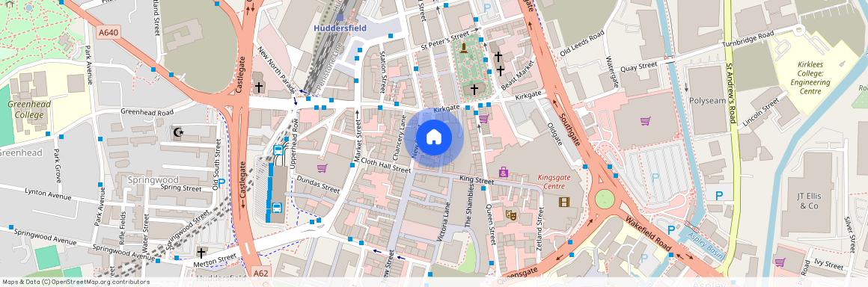The height and width of the screenshot is (287, 868).
Task: Click the King Street label
Action: coord(477,180)
